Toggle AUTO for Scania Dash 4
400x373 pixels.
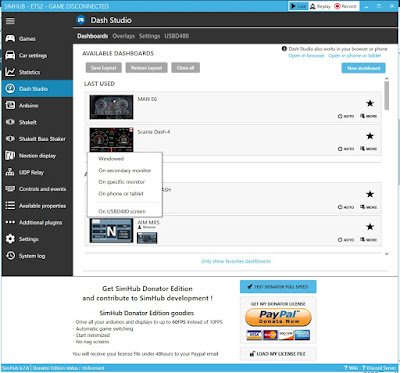346,149
